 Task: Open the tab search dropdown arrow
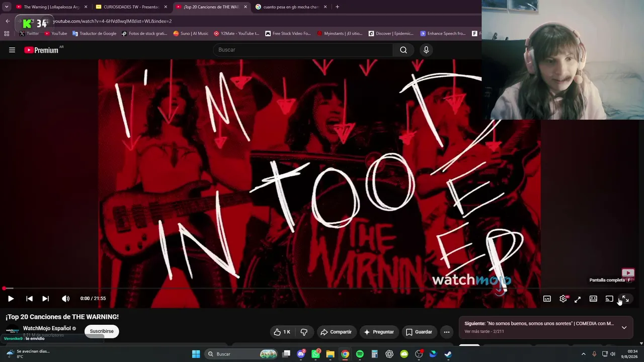[x=7, y=7]
